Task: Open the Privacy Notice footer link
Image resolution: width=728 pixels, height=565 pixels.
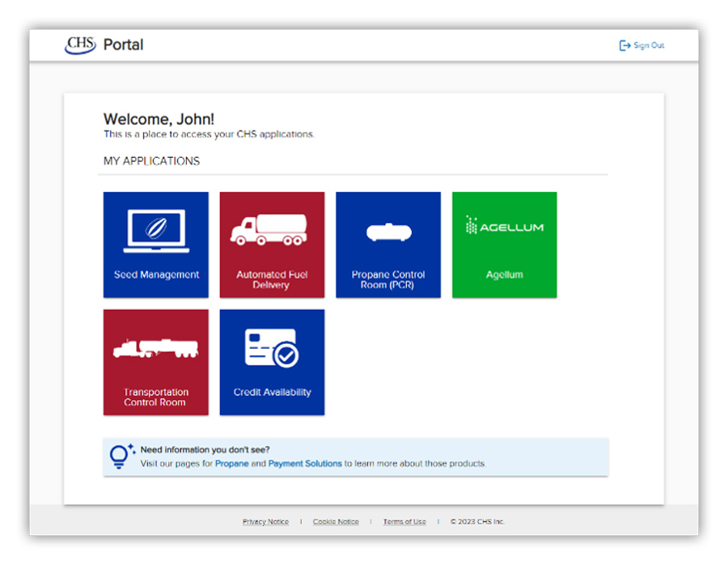Action: pos(265,522)
